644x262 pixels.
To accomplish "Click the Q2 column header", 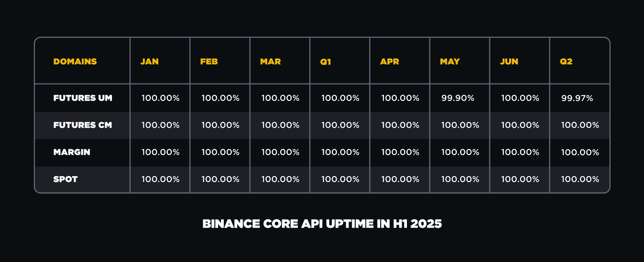I will [566, 62].
